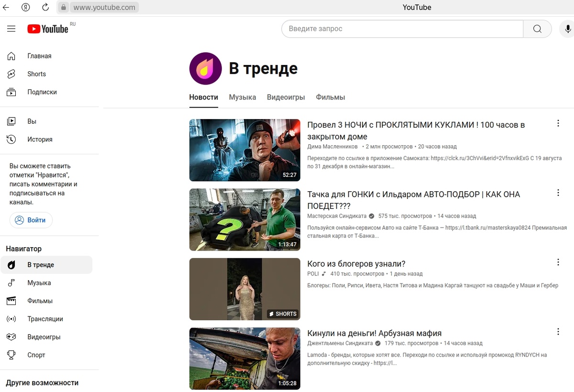
Task: Open the hamburger guide menu
Action: point(11,29)
